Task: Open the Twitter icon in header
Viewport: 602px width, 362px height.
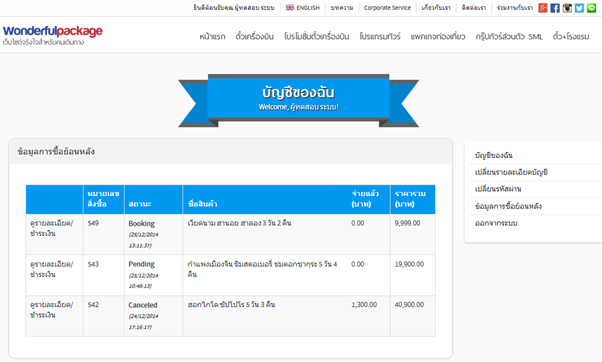Action: (579, 8)
